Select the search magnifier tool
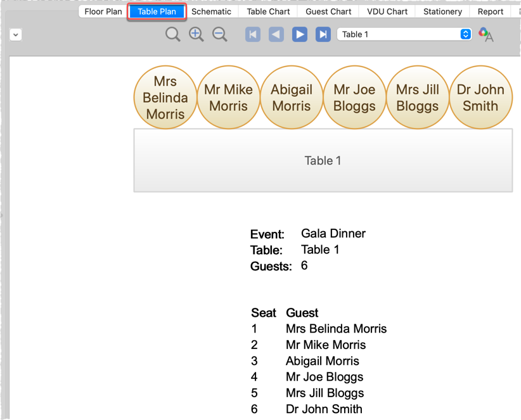 point(172,34)
